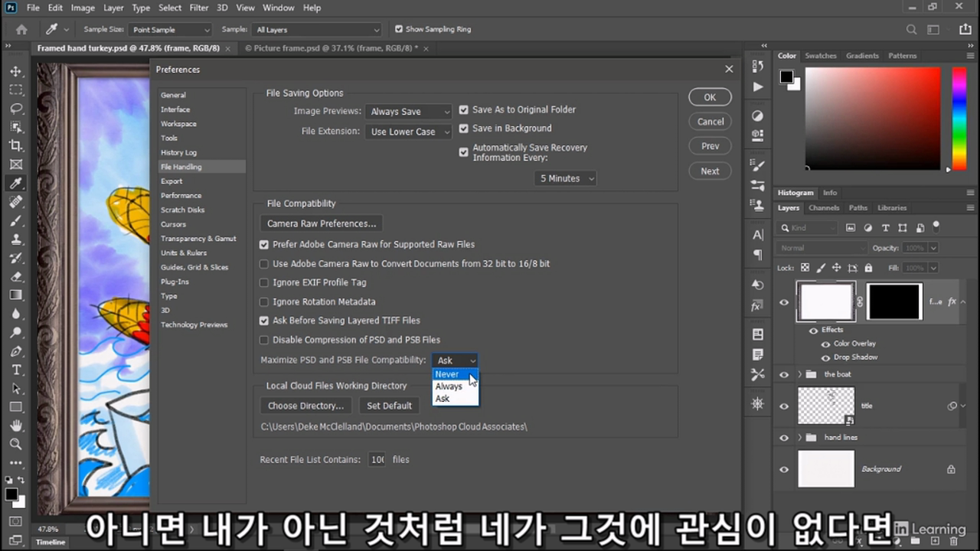Open the Paragraph panel icon
Viewport: 980px width, 551px height.
coord(757,255)
